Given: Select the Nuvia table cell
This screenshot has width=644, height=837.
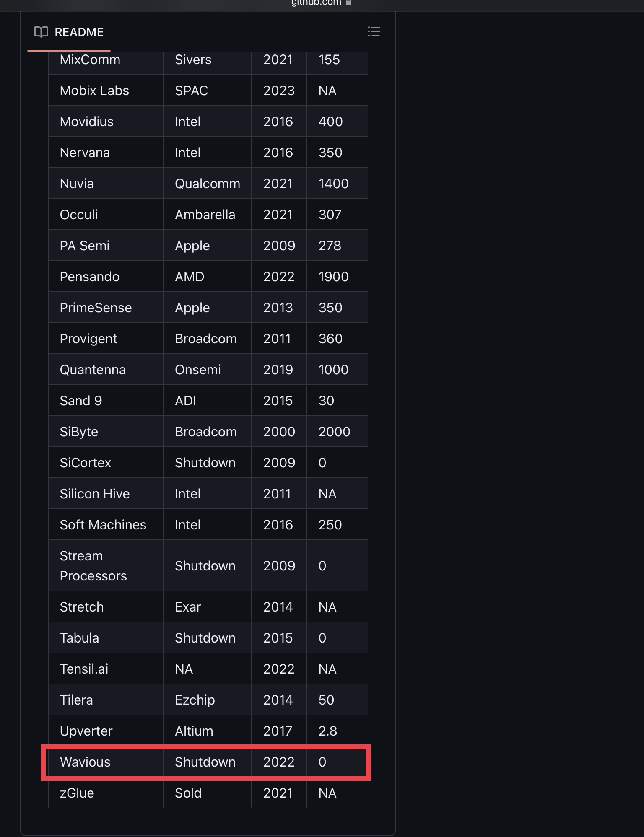Looking at the screenshot, I should pos(77,184).
